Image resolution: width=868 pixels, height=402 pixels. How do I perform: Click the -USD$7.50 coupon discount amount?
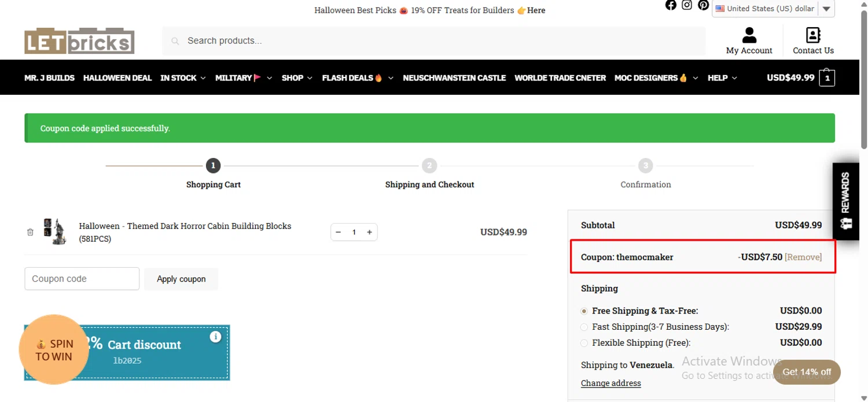(760, 257)
